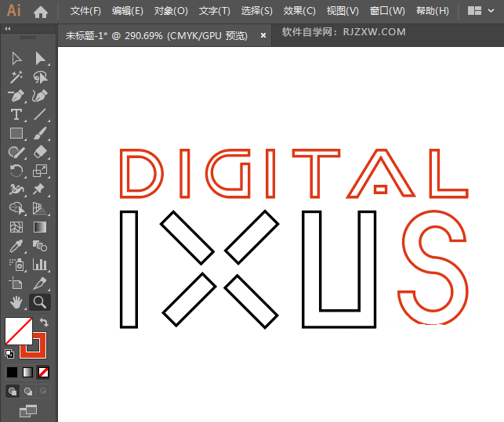Click the arrange documents layout icon
This screenshot has height=422, width=504.
474,11
